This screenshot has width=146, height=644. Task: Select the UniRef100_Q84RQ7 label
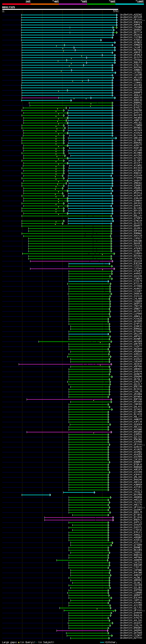pos(131,30)
